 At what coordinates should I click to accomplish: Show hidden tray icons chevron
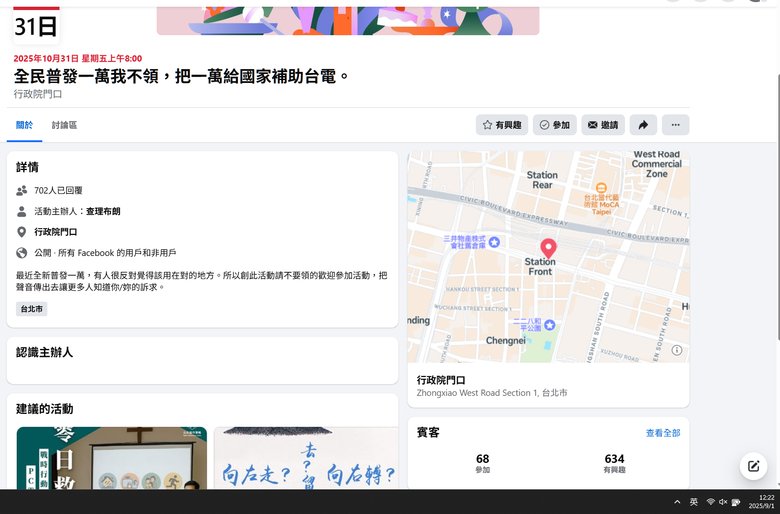pyautogui.click(x=677, y=502)
